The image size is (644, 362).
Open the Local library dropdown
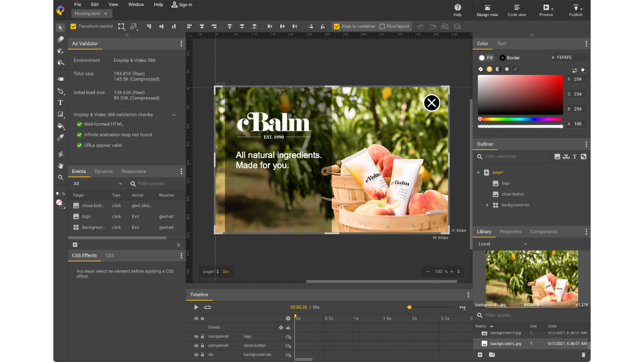[x=502, y=244]
